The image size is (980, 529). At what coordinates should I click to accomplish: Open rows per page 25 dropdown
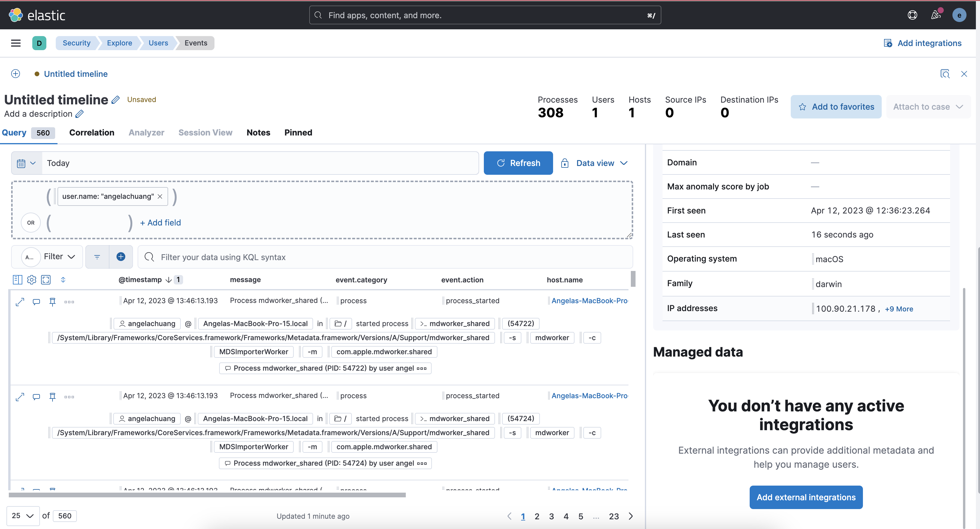point(23,516)
